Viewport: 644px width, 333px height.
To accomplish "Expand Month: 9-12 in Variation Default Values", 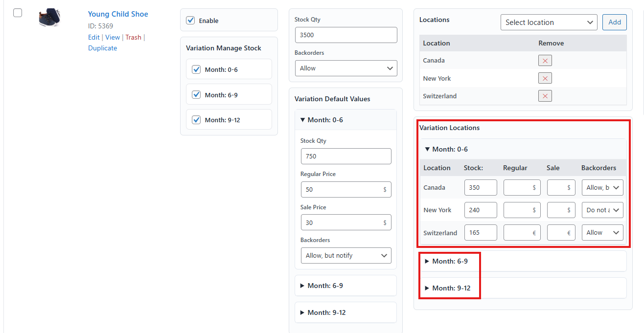I will [x=326, y=312].
